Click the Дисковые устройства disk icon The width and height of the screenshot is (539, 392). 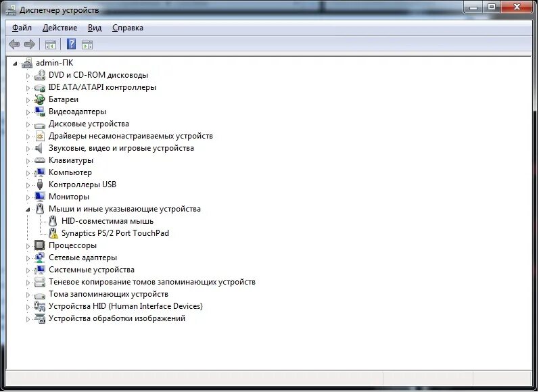coord(40,124)
